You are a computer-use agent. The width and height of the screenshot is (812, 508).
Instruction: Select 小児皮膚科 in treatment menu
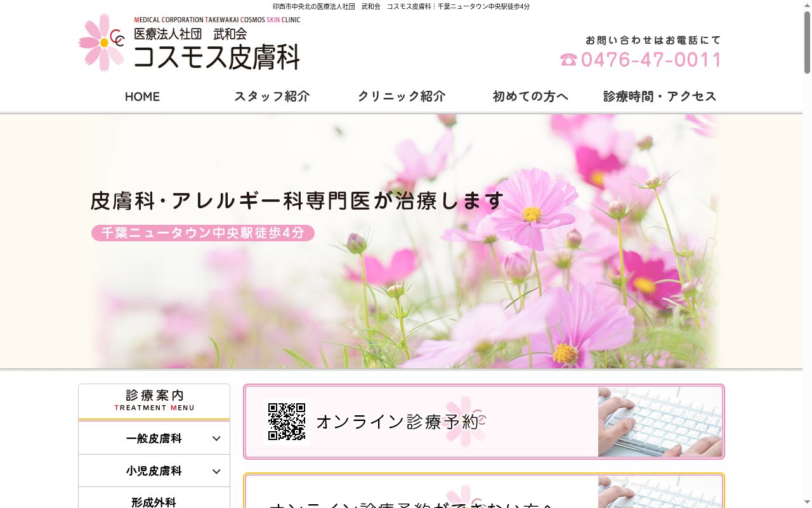tap(154, 471)
